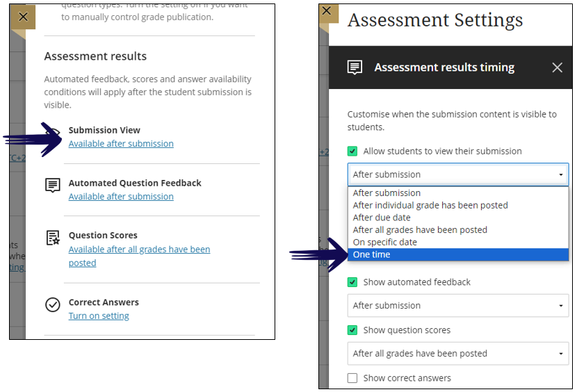This screenshot has width=577, height=392.
Task: Select the One time option
Action: [457, 254]
